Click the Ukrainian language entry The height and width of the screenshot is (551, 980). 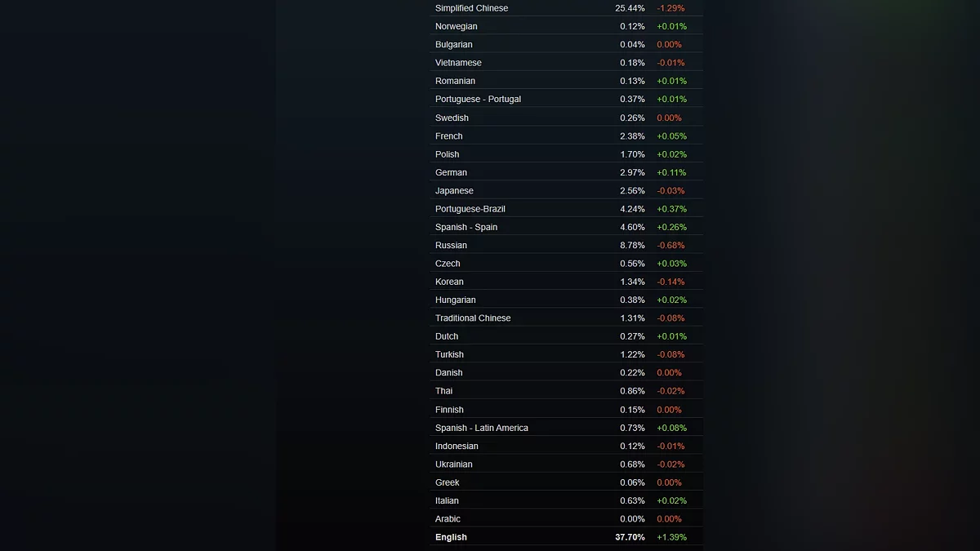coord(453,464)
